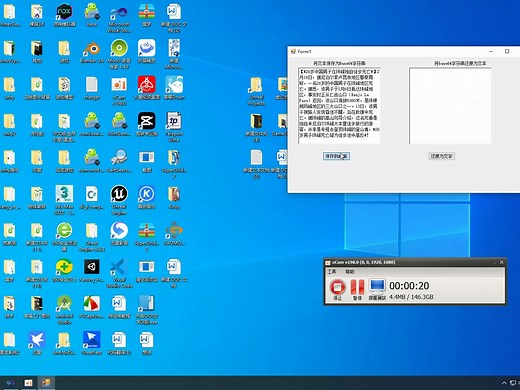The image size is (520, 390).
Task: Select the WinRAR archive icon in top row
Action: click(147, 12)
